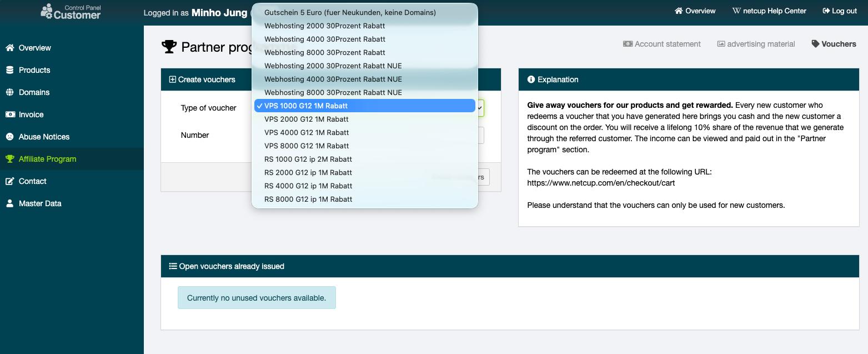Choose Webhosting 8000 30Prozent Rabatt option
The image size is (868, 354).
(x=365, y=52)
